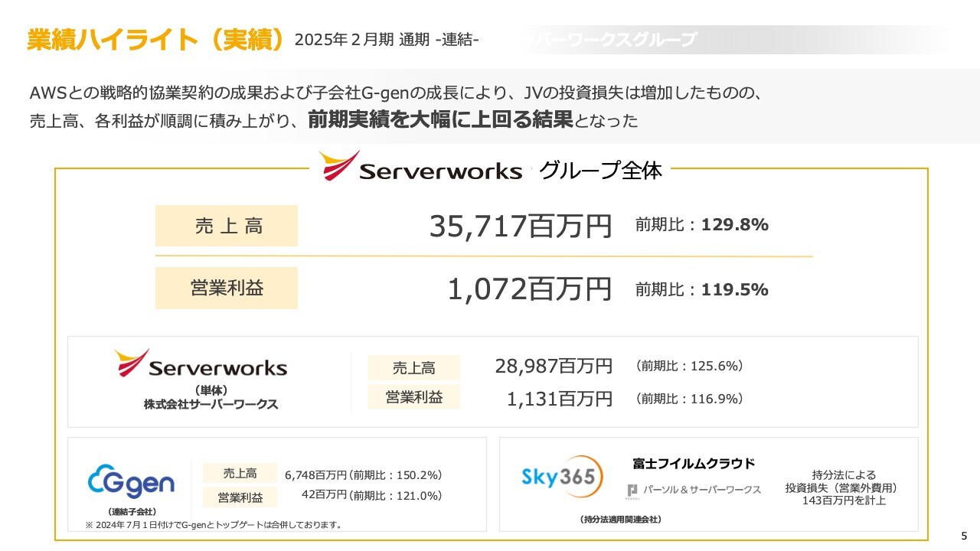Click the 営業利益 label in G-gen section
The image size is (980, 551).
pyautogui.click(x=240, y=497)
